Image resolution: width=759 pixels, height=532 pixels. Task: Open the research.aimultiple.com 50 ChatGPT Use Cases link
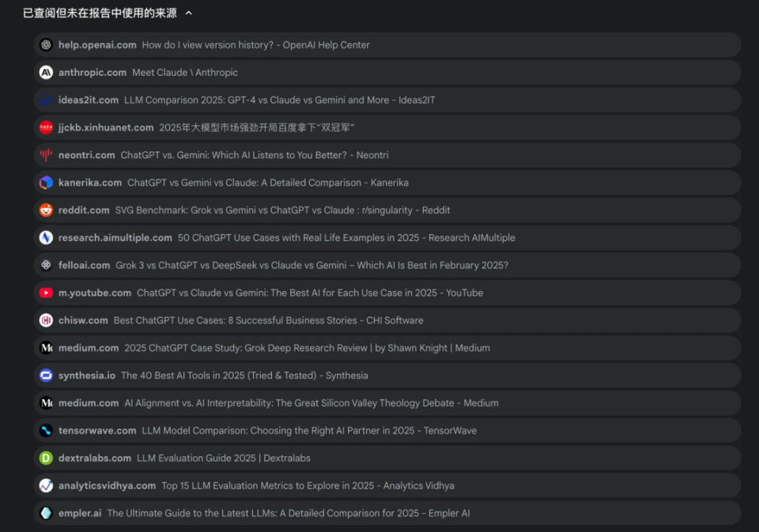tap(387, 238)
